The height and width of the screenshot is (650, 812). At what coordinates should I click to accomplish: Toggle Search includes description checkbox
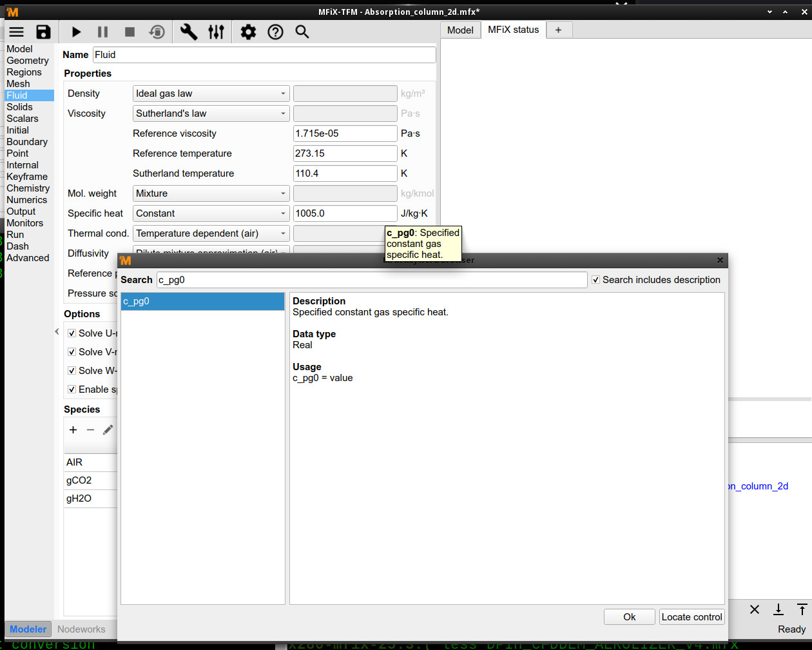(x=596, y=280)
